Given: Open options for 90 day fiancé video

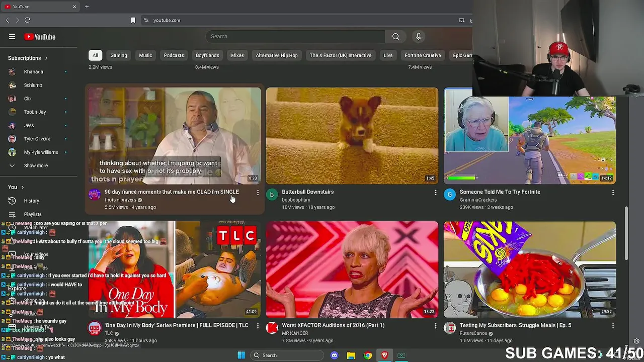Looking at the screenshot, I should pos(258,193).
